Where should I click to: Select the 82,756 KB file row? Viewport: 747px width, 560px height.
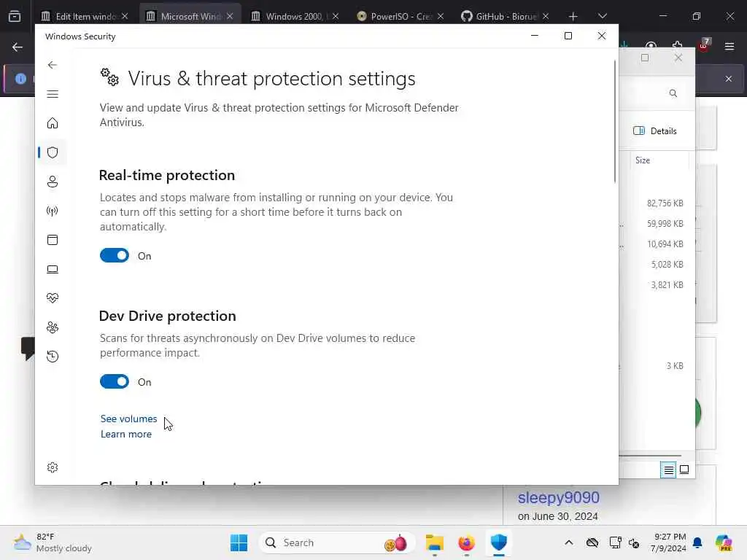pos(665,203)
